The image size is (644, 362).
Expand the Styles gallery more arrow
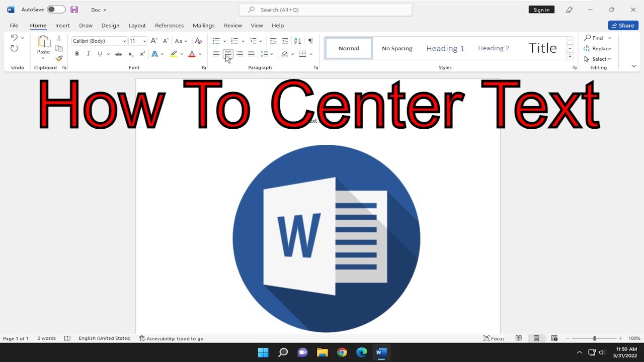[570, 56]
